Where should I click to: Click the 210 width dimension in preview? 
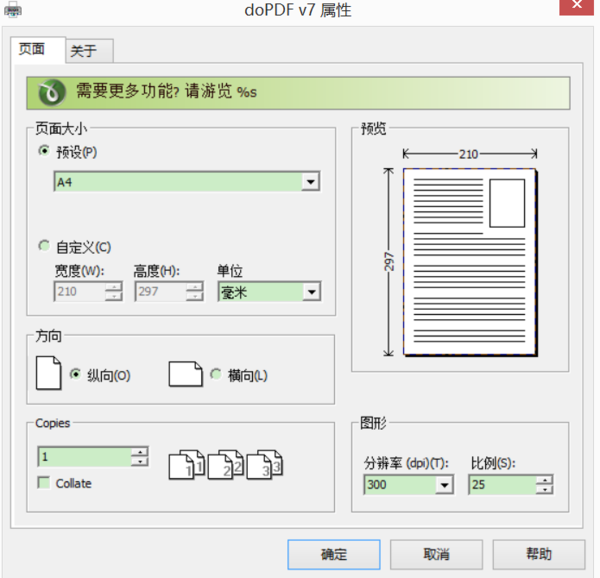tap(469, 154)
